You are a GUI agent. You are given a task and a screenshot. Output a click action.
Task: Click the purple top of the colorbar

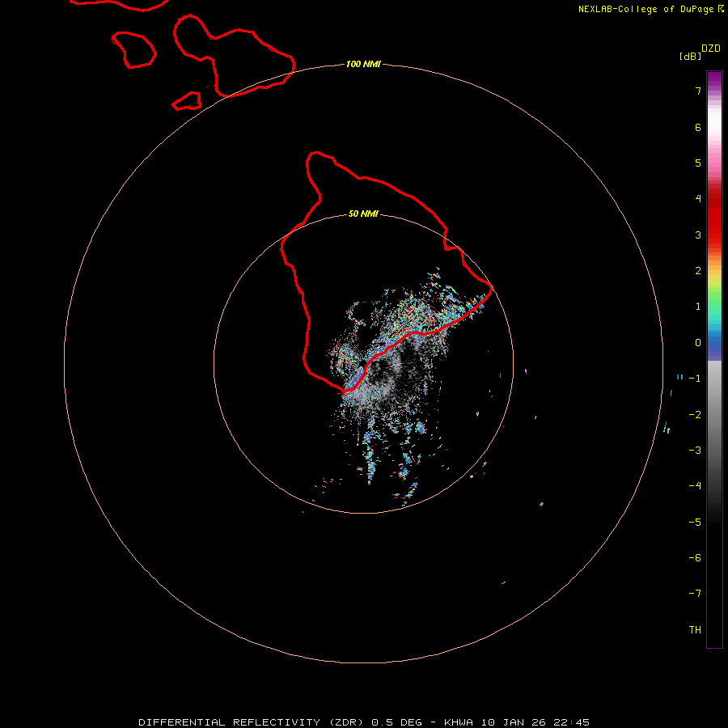(714, 78)
